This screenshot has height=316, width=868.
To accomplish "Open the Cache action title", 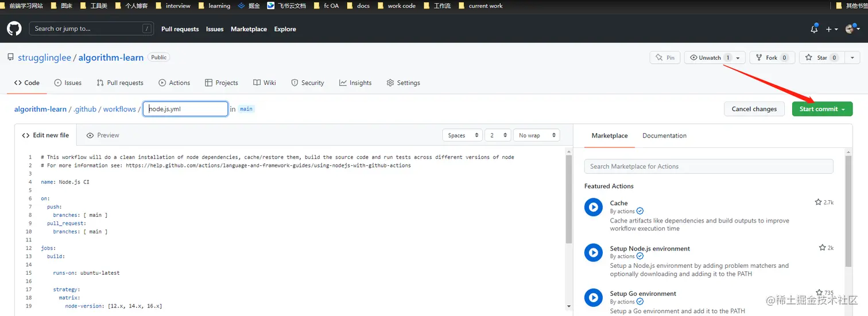I will 619,203.
